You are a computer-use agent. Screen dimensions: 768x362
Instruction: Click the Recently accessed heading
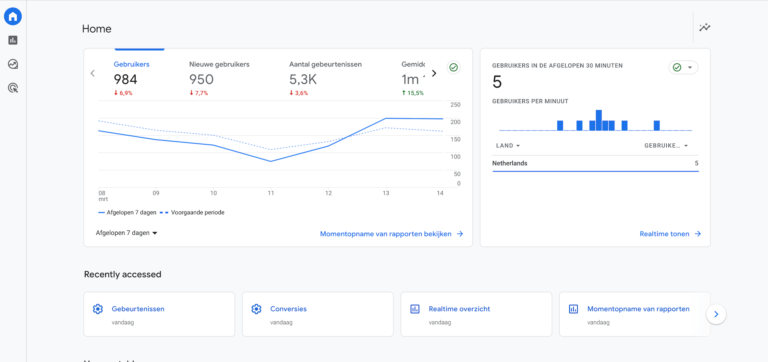122,274
